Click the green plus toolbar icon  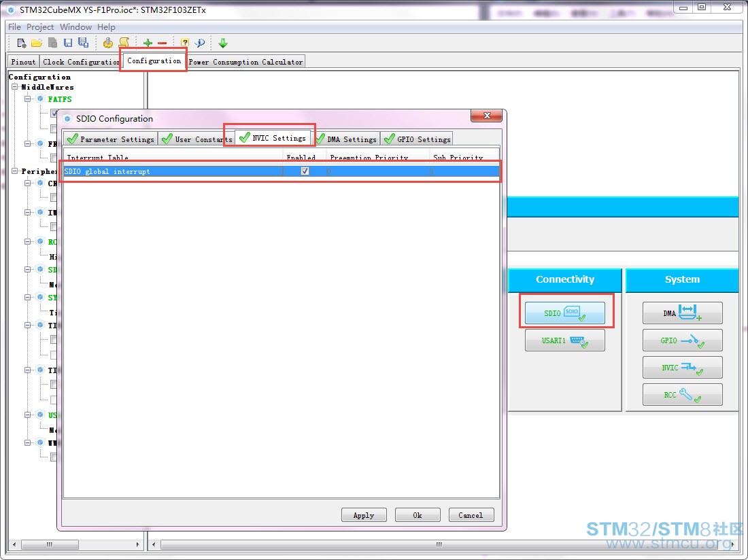(148, 43)
